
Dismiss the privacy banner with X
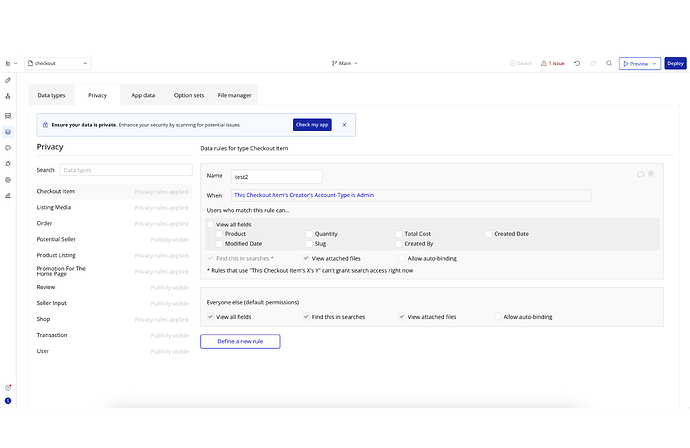[x=345, y=125]
